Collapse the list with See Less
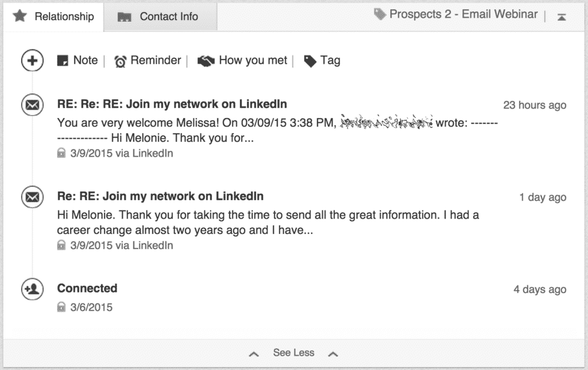This screenshot has width=588, height=370. (293, 353)
